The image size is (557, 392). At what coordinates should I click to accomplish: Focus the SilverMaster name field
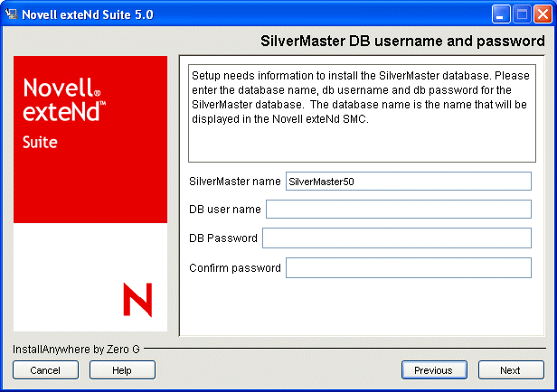pyautogui.click(x=409, y=182)
